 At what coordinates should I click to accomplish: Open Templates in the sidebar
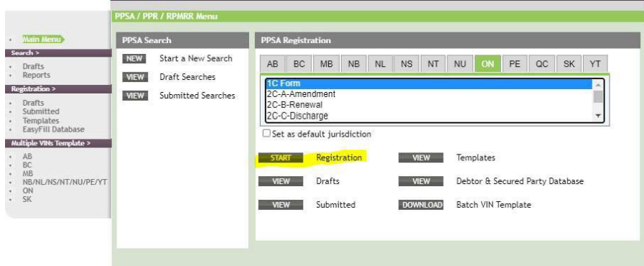pos(41,121)
